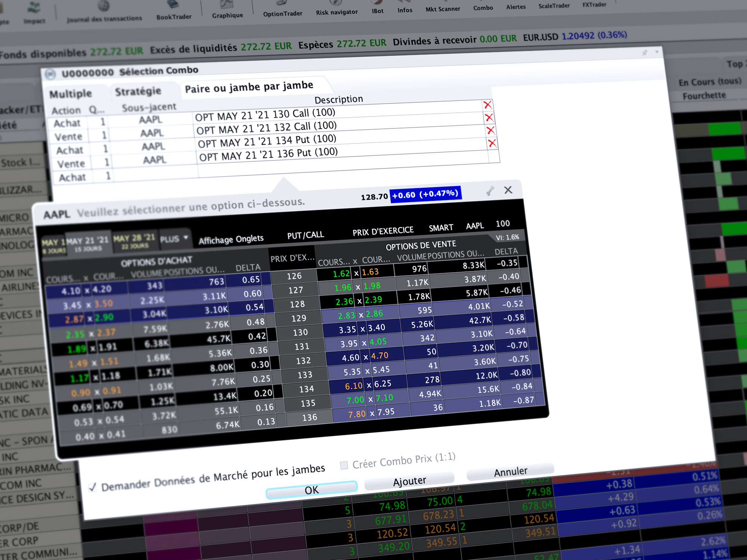The width and height of the screenshot is (747, 560).
Task: Change Action in the 136 Put row
Action: (x=71, y=164)
